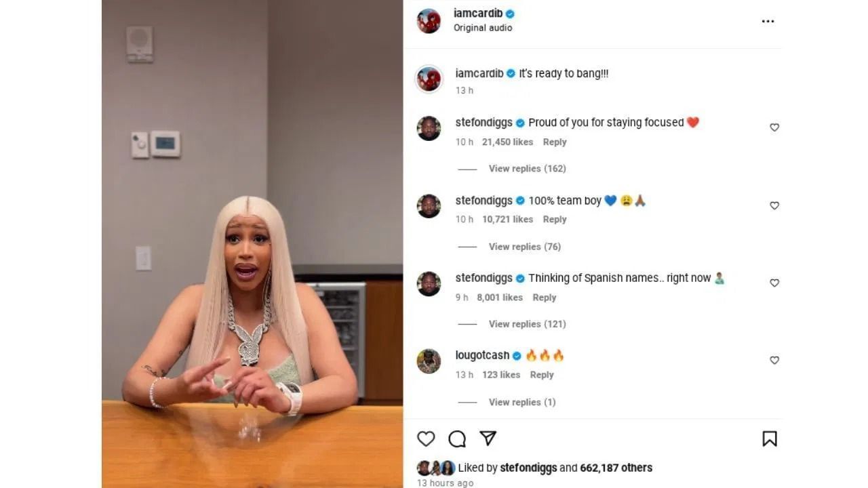
Task: Open the Original audio link
Action: [x=483, y=28]
